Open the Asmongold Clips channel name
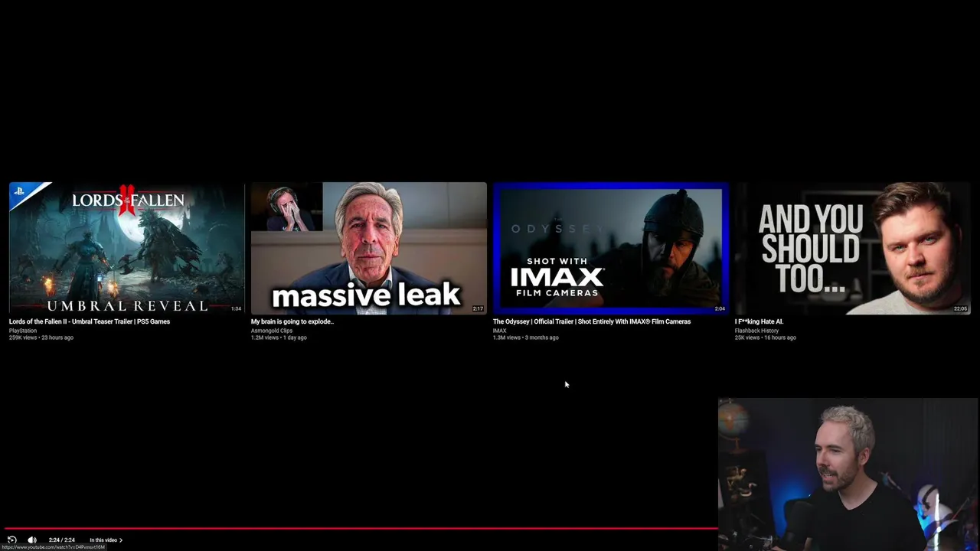980x551 pixels. pos(272,331)
